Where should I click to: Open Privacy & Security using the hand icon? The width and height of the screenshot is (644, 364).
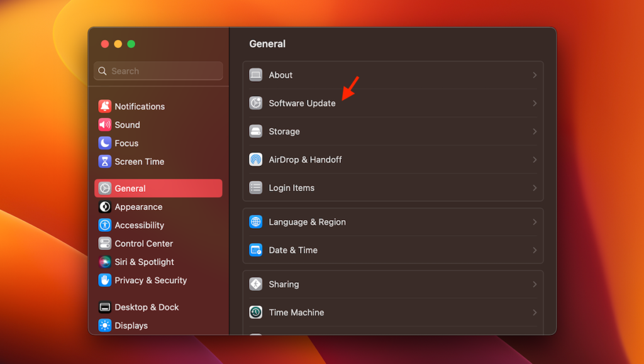pyautogui.click(x=104, y=280)
